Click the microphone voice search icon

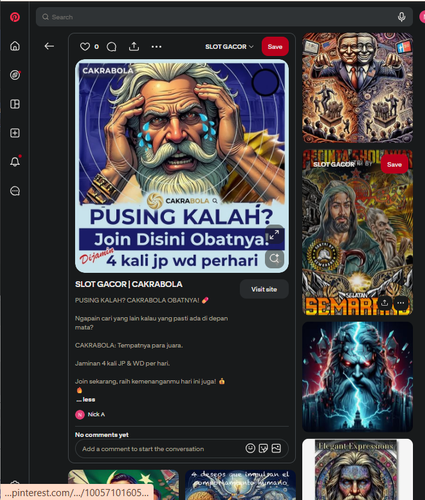click(x=402, y=17)
